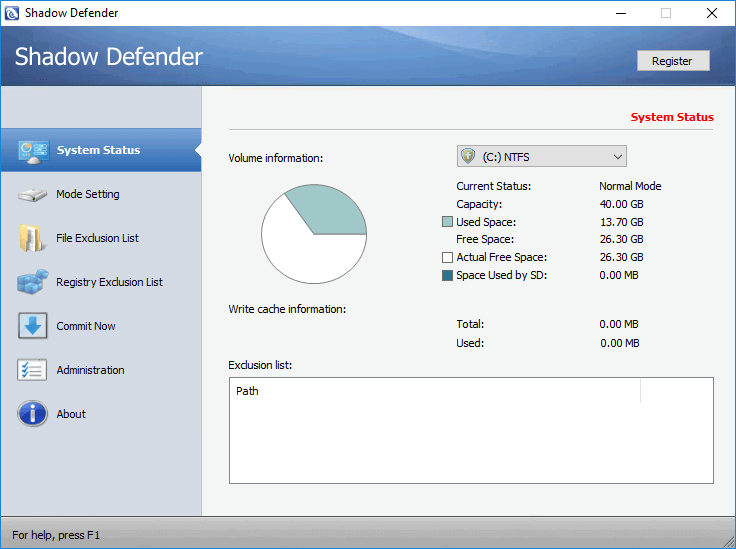Minimize the Shadow Defender window
This screenshot has width=736, height=549.
(621, 13)
